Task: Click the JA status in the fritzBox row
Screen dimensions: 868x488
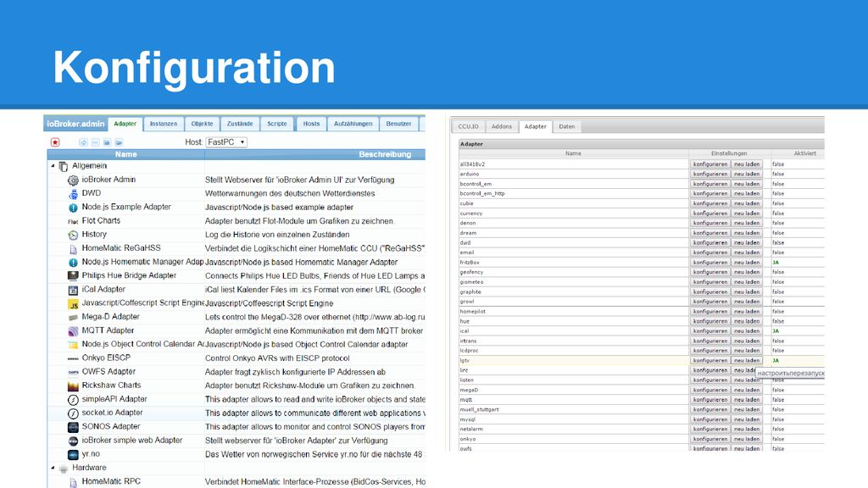Action: 776,263
